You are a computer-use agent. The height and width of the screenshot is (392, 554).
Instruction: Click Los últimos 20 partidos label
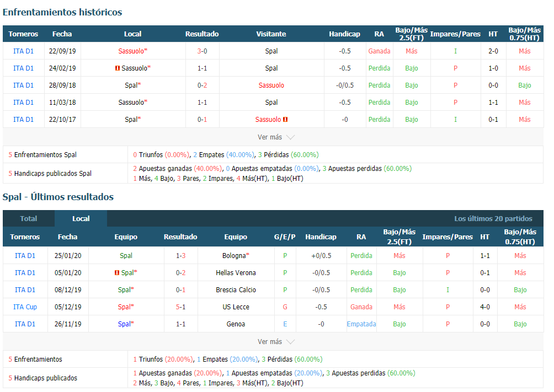point(493,218)
